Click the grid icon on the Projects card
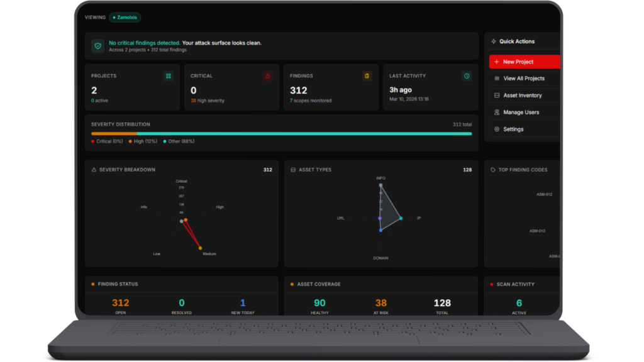644x362 pixels. (x=169, y=76)
